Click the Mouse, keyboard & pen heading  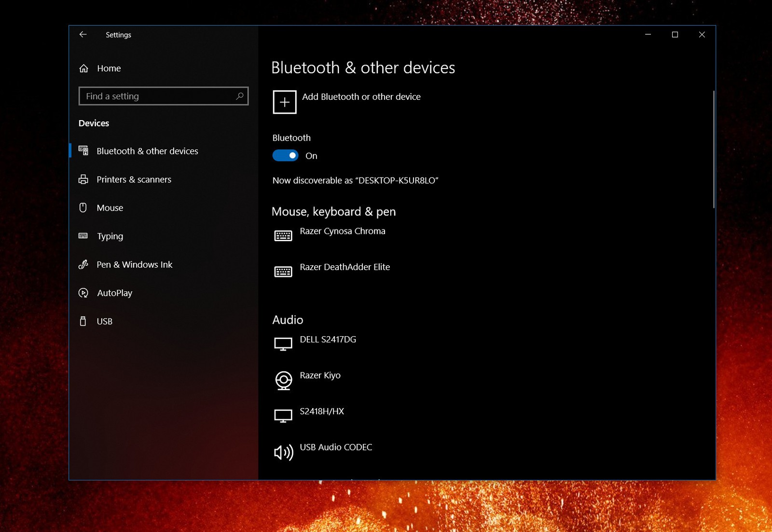[334, 212]
